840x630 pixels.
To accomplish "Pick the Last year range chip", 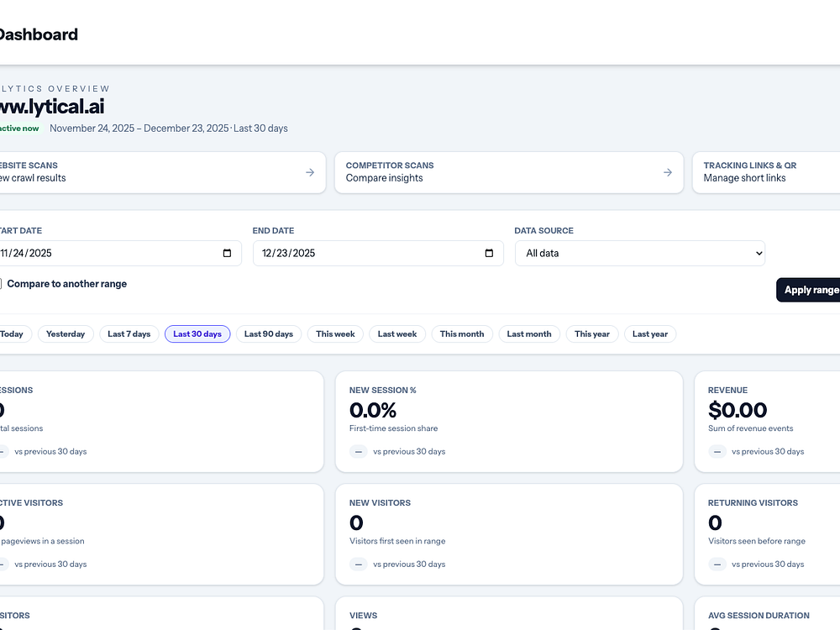I will tap(650, 334).
